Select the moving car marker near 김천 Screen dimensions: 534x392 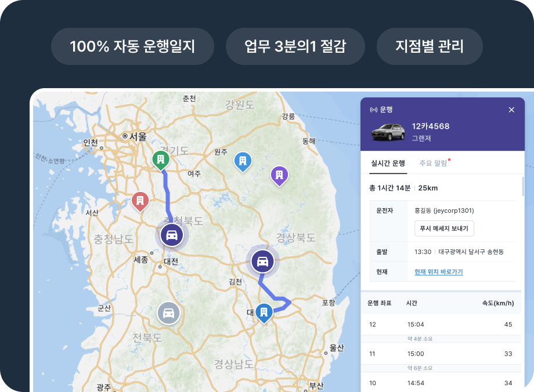click(x=262, y=262)
